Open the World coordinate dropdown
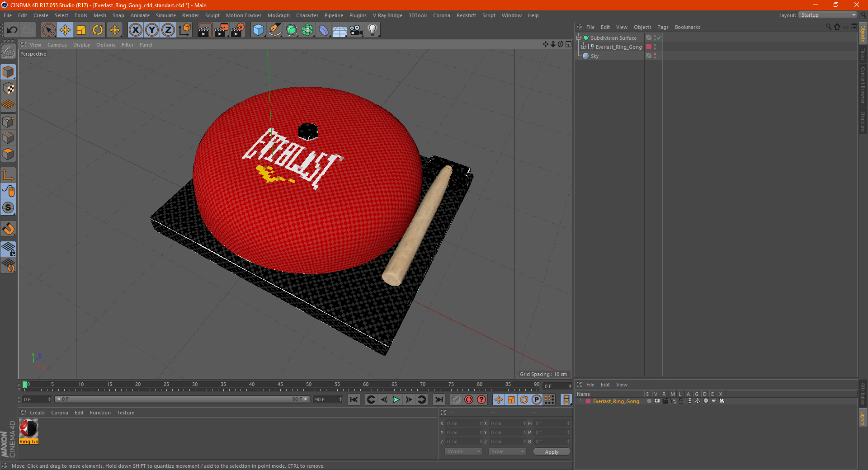The height and width of the screenshot is (470, 868). tap(463, 451)
